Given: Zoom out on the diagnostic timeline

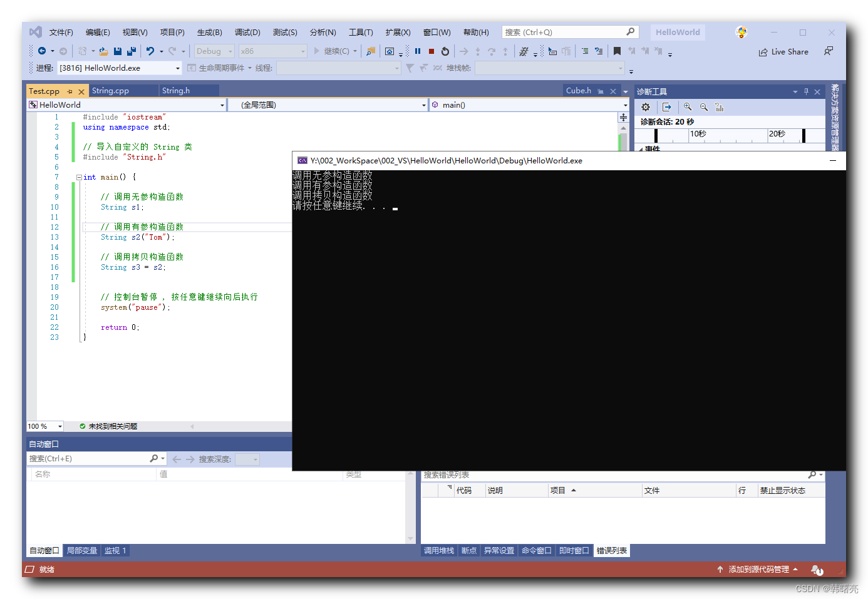Looking at the screenshot, I should tap(704, 107).
